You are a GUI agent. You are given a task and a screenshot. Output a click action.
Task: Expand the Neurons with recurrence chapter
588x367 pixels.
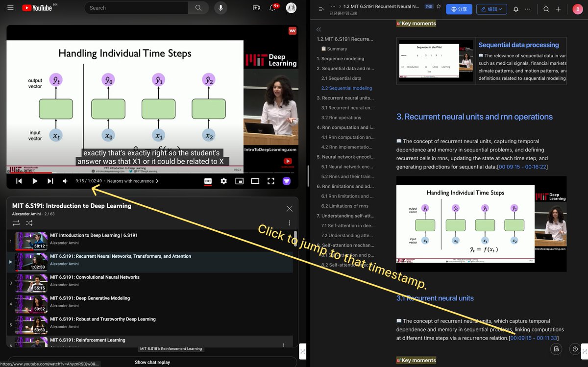click(133, 181)
